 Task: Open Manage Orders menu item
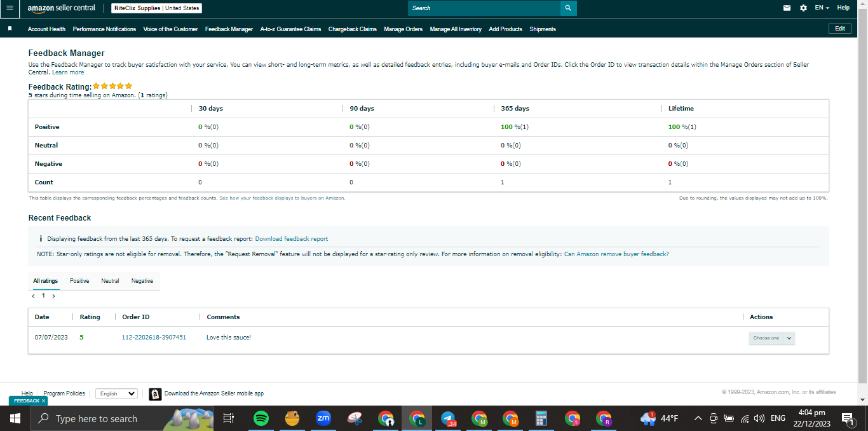403,29
